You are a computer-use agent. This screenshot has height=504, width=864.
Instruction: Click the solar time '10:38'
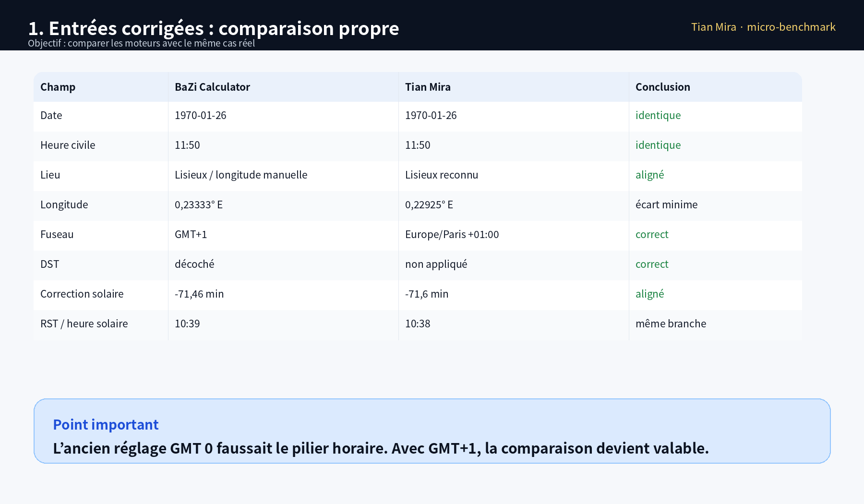pos(418,324)
